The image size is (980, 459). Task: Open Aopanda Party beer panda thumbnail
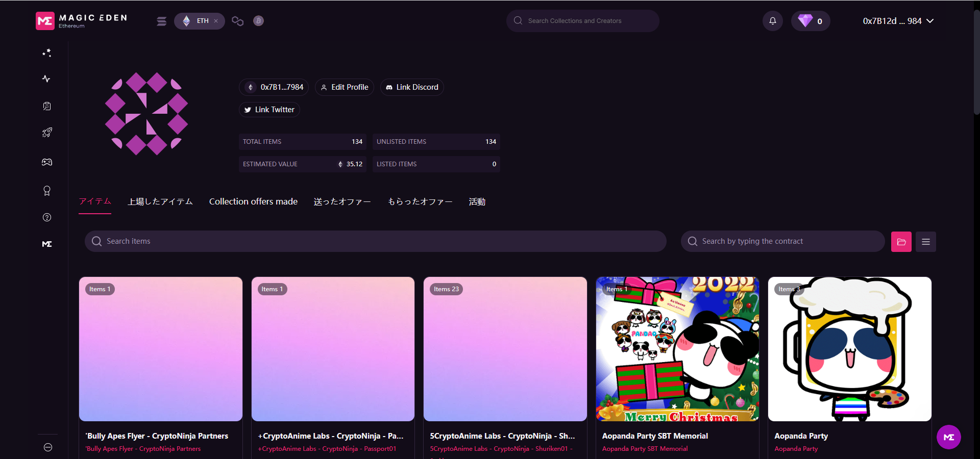coord(850,349)
